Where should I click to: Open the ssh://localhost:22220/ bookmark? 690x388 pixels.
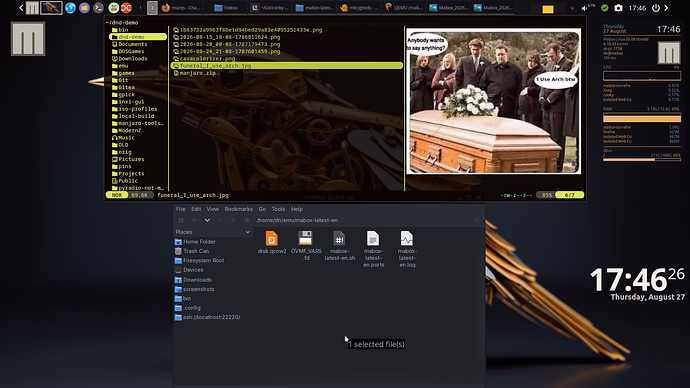click(207, 317)
